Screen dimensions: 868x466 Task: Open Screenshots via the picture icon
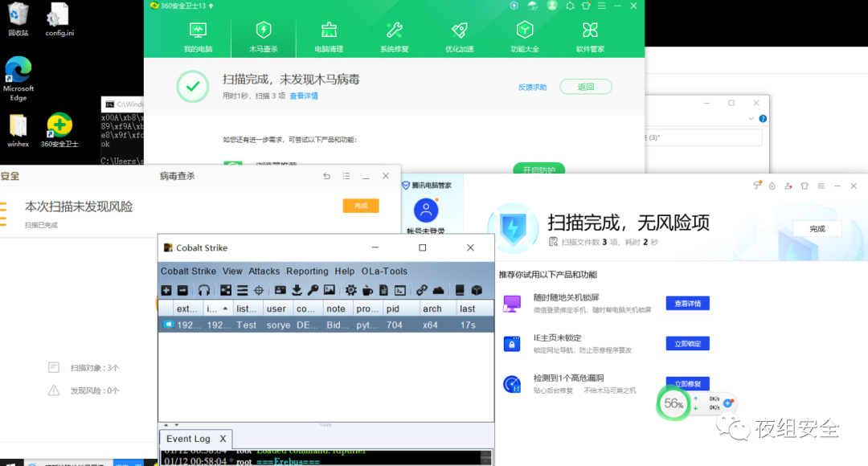point(330,290)
